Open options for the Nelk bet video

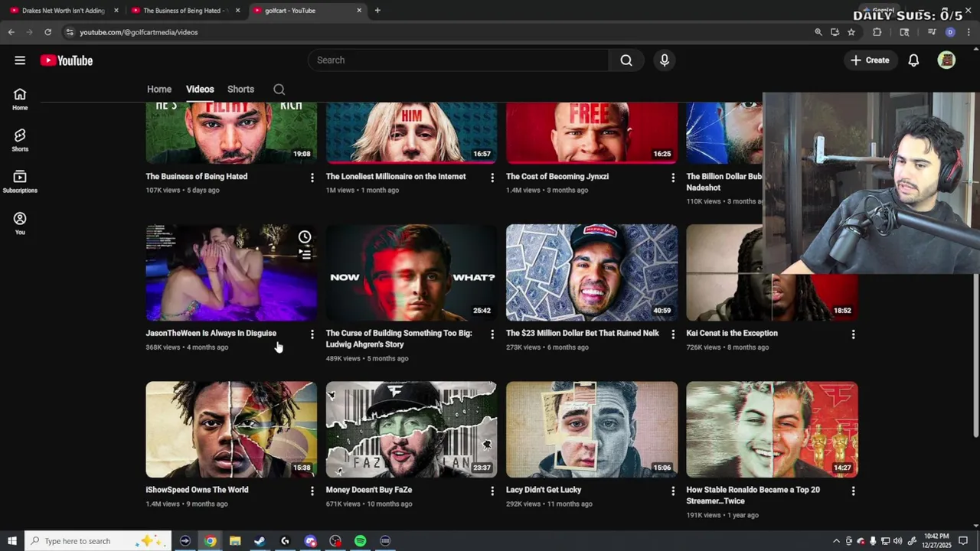tap(673, 334)
